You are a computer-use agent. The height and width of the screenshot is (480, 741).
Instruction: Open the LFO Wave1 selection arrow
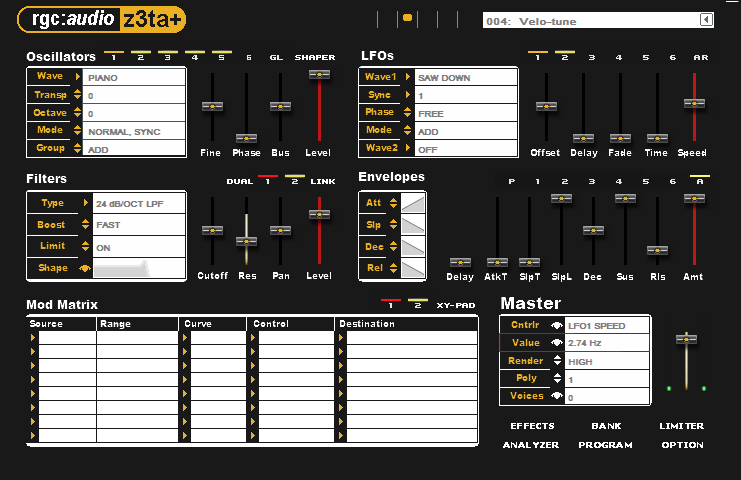tap(407, 77)
